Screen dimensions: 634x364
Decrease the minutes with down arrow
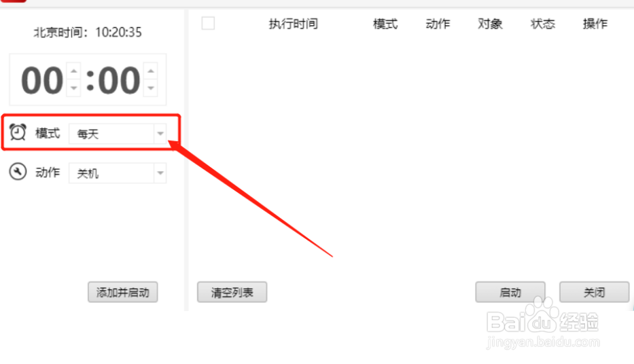[151, 88]
